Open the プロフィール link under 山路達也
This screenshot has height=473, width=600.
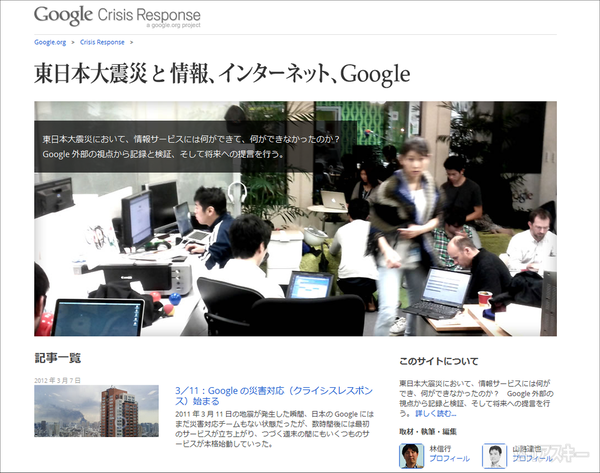[532, 458]
